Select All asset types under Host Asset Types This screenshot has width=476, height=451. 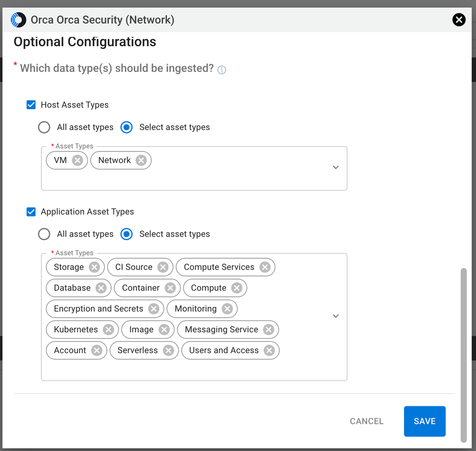[x=44, y=127]
